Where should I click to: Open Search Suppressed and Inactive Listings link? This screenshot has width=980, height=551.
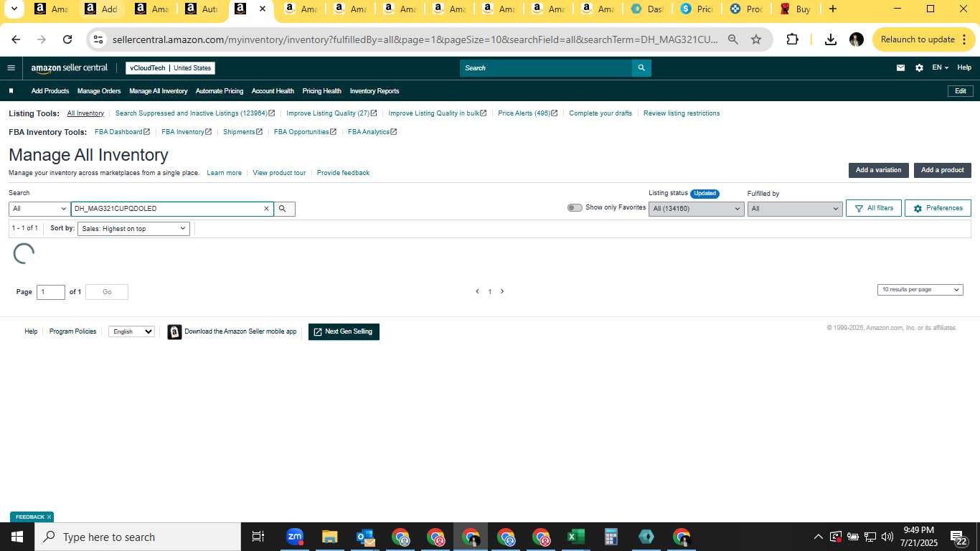point(195,113)
